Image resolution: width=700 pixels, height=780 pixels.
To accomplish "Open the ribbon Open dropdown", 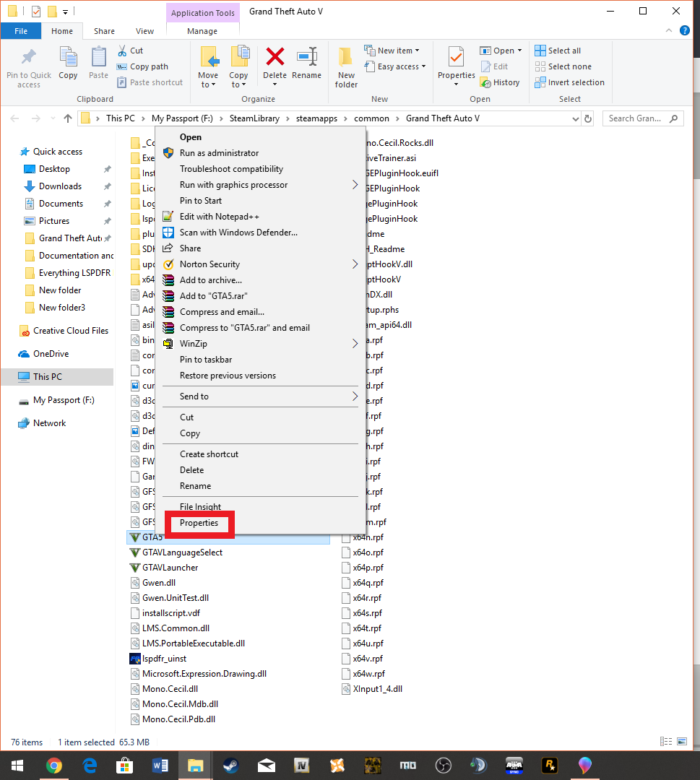I will click(x=501, y=51).
